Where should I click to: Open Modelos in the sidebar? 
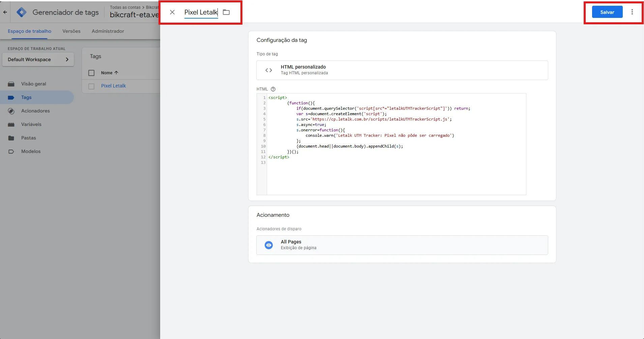click(31, 151)
